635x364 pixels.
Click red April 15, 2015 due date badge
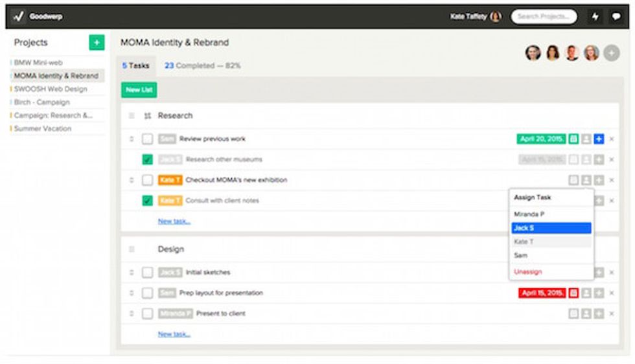pyautogui.click(x=542, y=293)
